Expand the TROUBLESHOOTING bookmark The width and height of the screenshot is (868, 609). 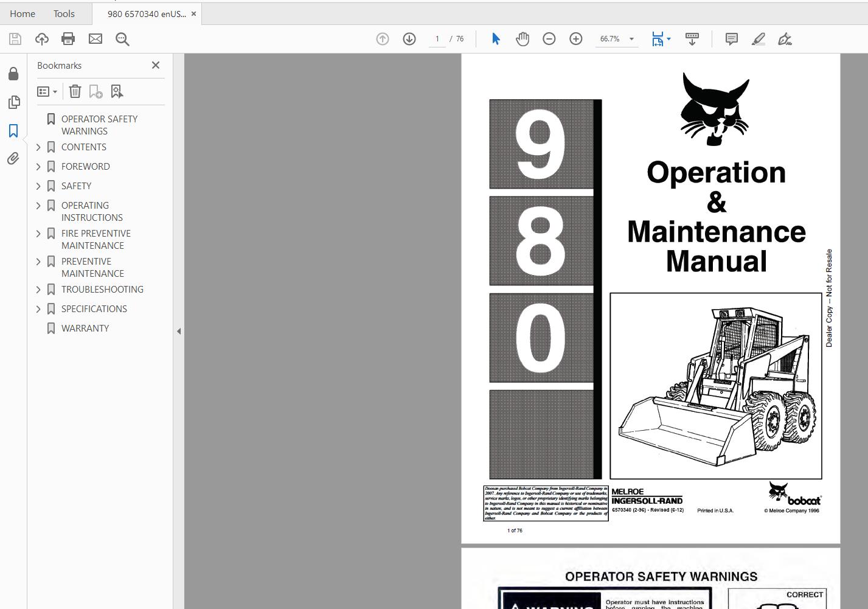[x=38, y=290]
